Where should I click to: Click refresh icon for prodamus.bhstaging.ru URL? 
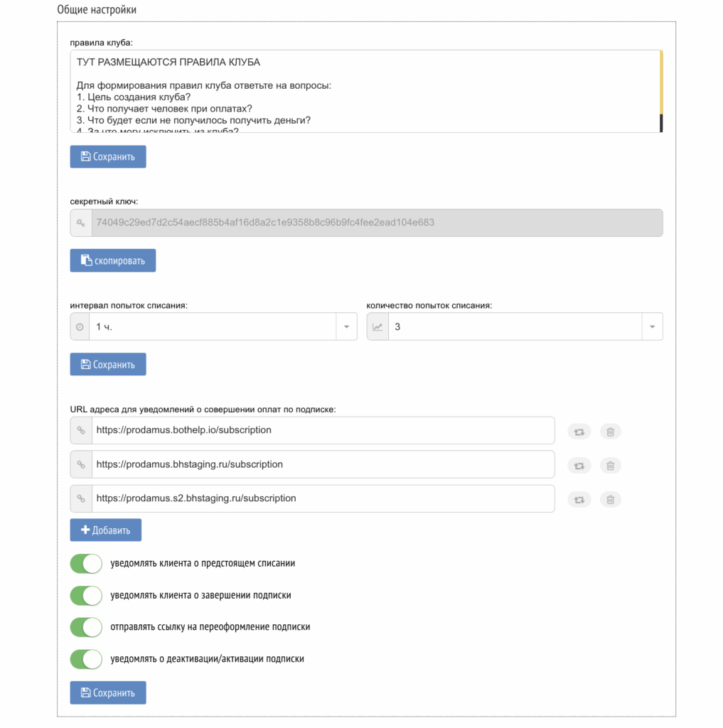click(x=579, y=466)
